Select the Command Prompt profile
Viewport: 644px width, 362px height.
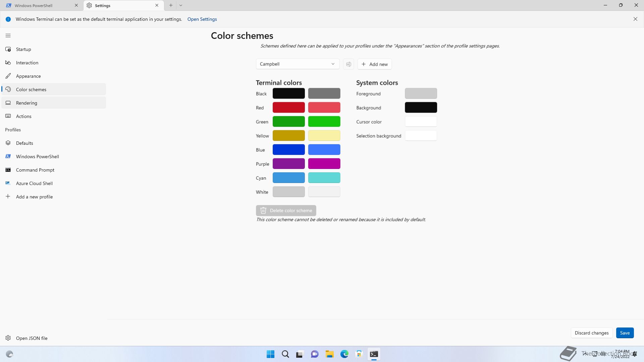pos(54,170)
